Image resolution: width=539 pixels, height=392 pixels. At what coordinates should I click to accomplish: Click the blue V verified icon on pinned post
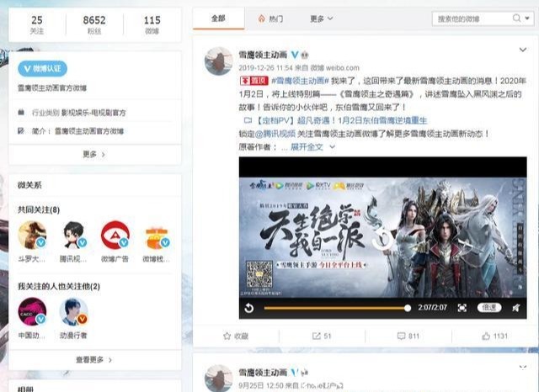coord(295,55)
